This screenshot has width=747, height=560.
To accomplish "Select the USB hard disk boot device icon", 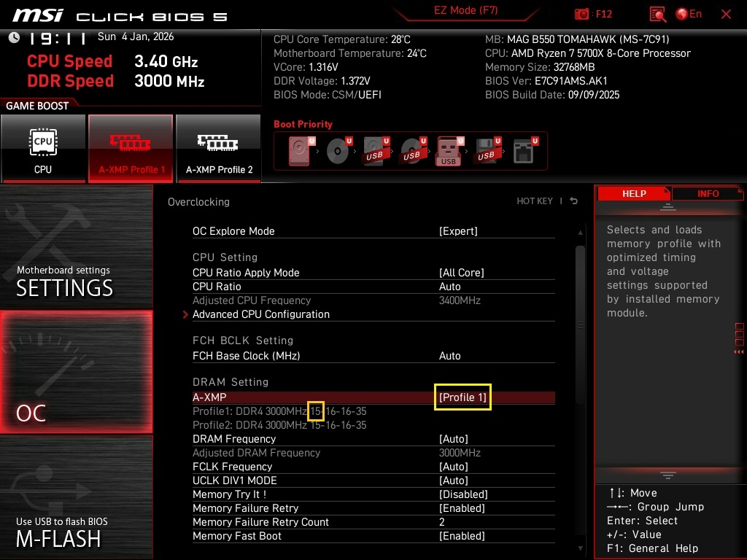I will coord(376,151).
